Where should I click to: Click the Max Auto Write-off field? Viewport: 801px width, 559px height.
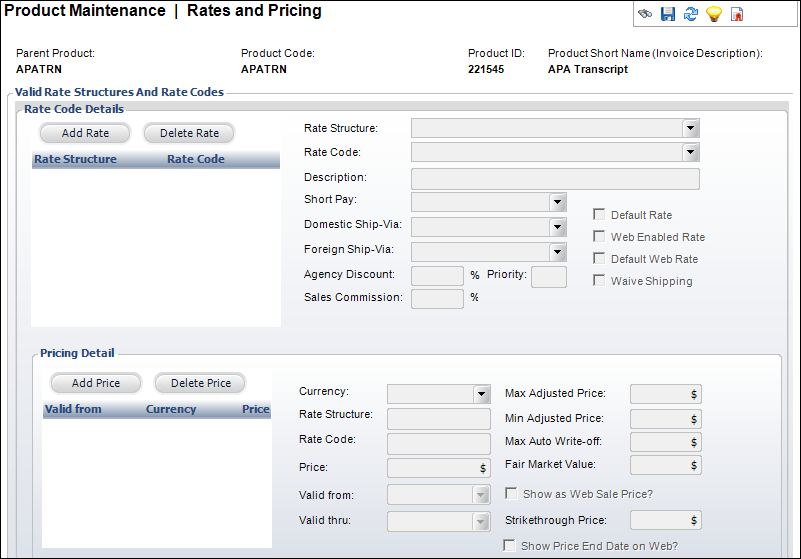[666, 442]
